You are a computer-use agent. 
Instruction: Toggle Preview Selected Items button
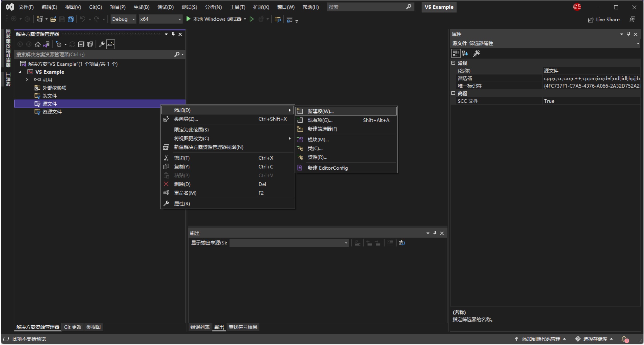coord(111,44)
